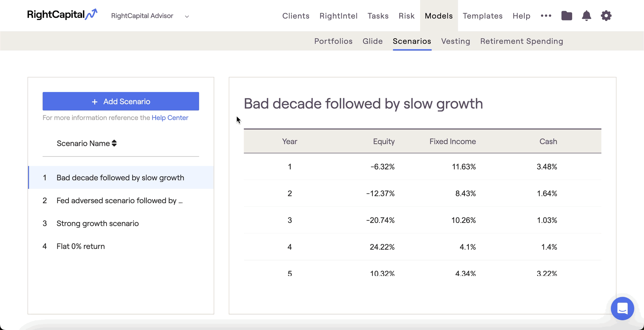Open the chat support bubble
This screenshot has height=330, width=644.
click(x=622, y=308)
